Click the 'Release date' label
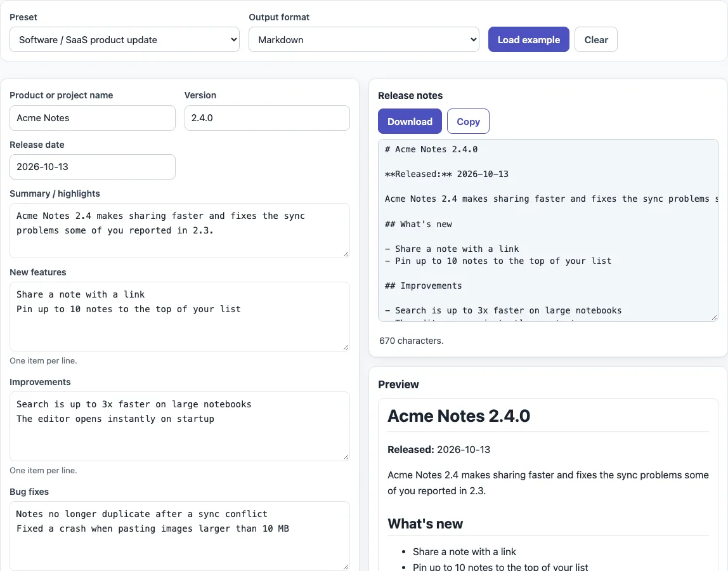 point(37,145)
